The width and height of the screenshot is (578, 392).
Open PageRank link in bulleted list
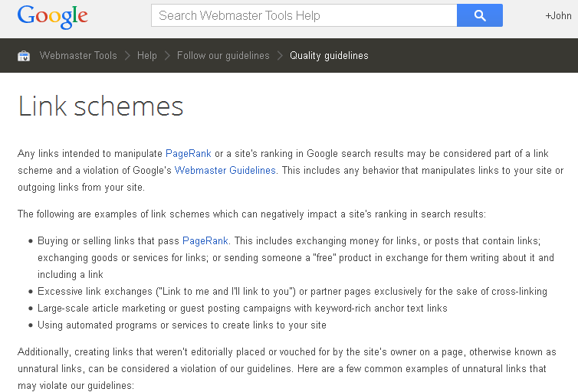pyautogui.click(x=205, y=240)
